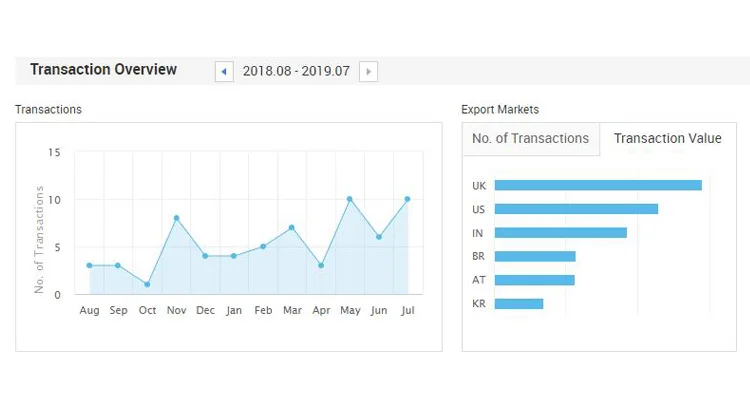Click the May data point on chart
Viewport: 750px width, 400px height.
pyautogui.click(x=350, y=199)
